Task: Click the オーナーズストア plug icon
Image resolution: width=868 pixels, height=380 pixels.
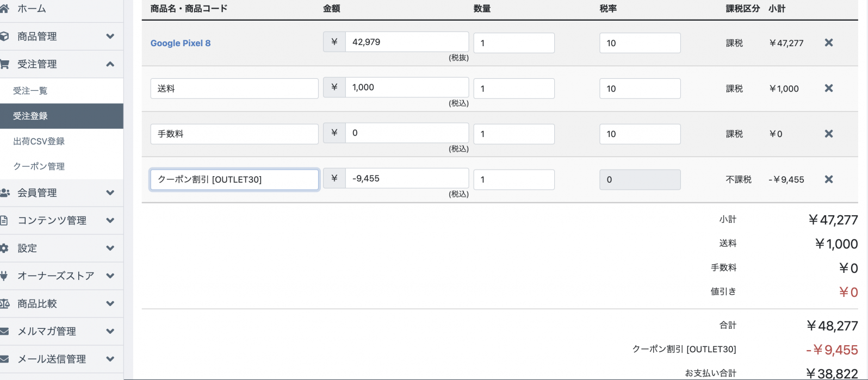Action: [x=4, y=276]
